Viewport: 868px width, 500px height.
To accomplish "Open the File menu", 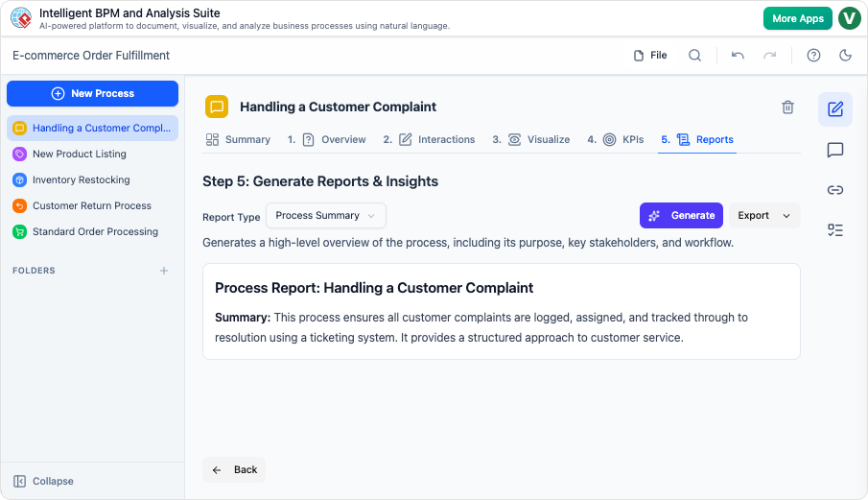I will (650, 56).
